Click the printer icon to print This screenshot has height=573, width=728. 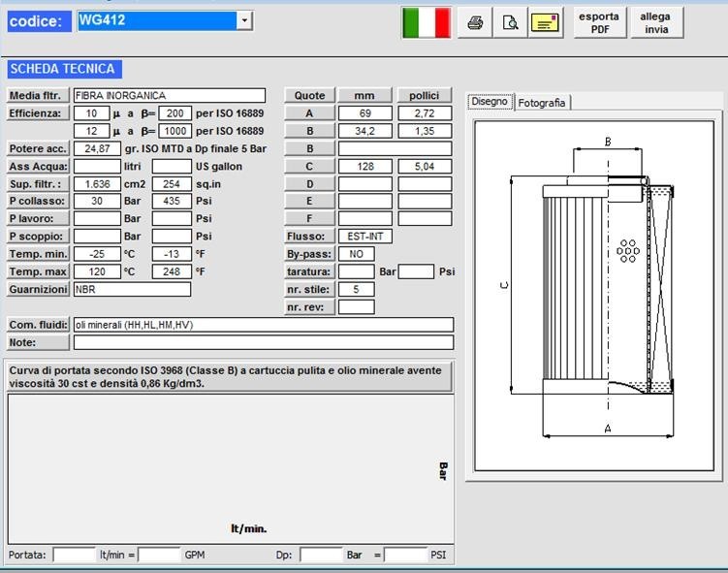(x=475, y=23)
